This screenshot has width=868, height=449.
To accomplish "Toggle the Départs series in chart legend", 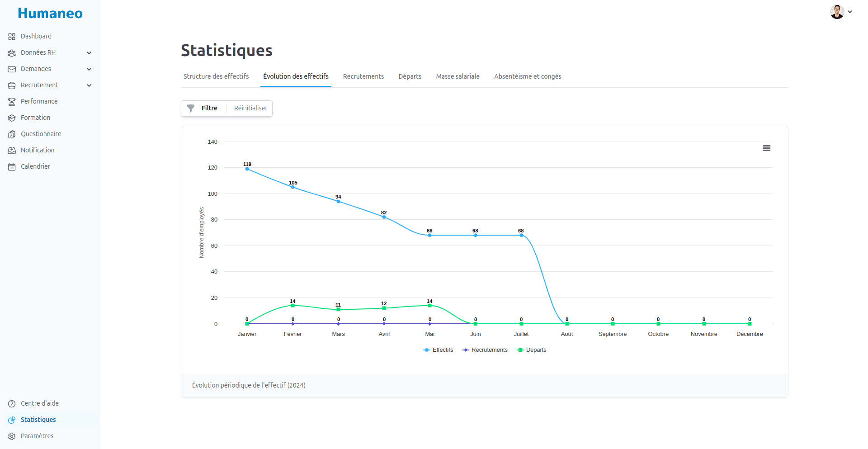I will pos(532,350).
